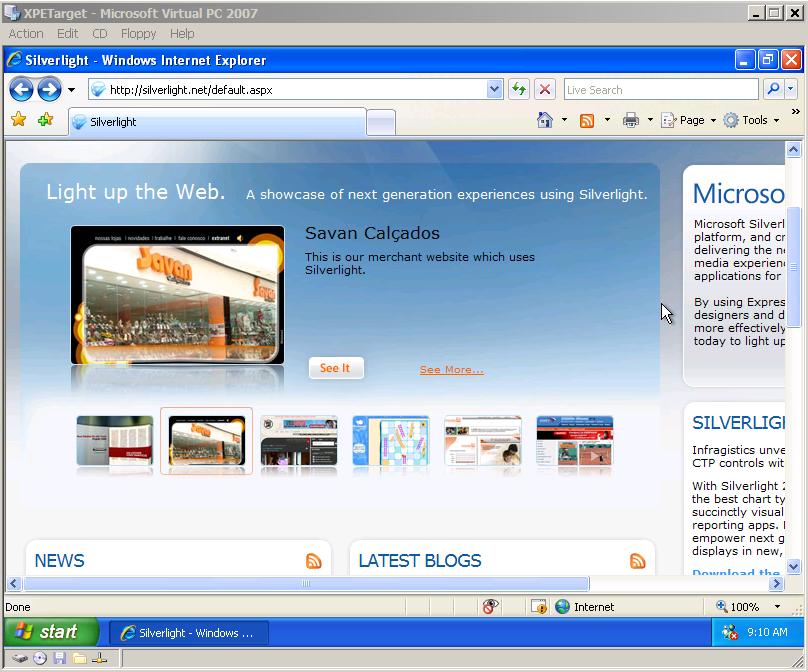Click the Home toolbar icon
Viewport: 808px width, 672px height.
(x=545, y=120)
